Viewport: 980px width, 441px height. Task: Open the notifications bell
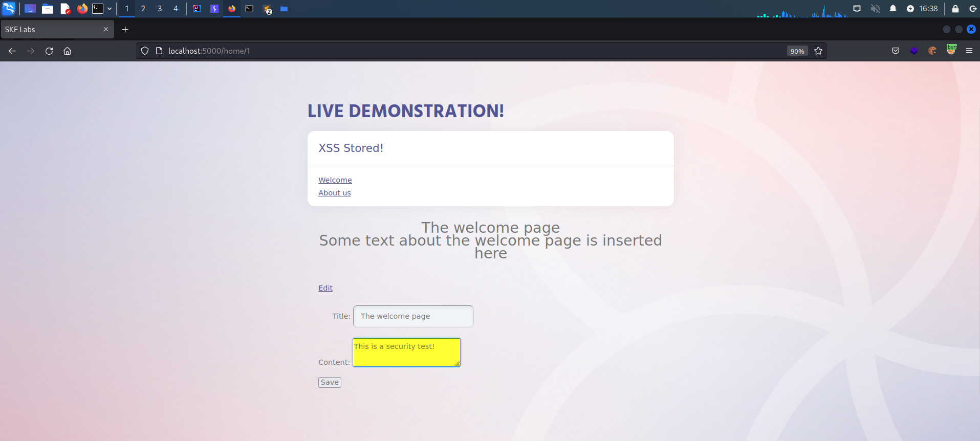tap(893, 9)
